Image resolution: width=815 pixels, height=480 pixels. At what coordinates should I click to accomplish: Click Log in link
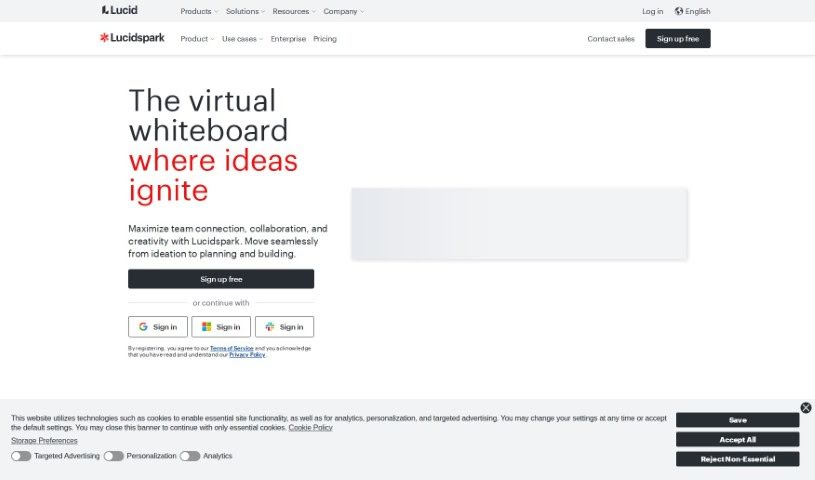(652, 11)
